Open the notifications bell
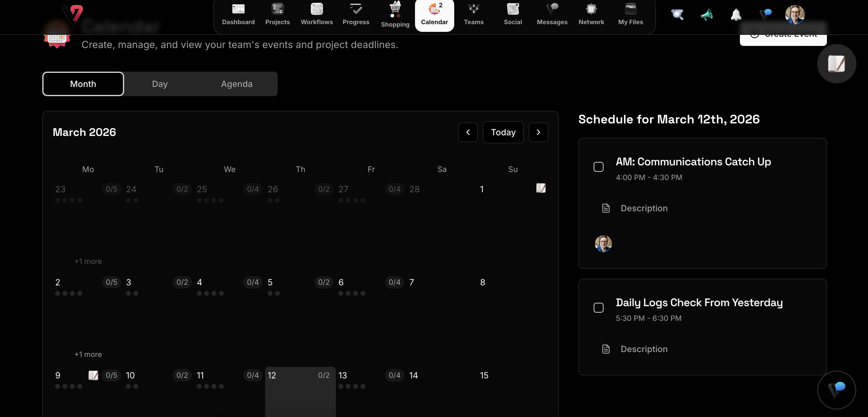Screen dimensions: 868x417 point(736,14)
